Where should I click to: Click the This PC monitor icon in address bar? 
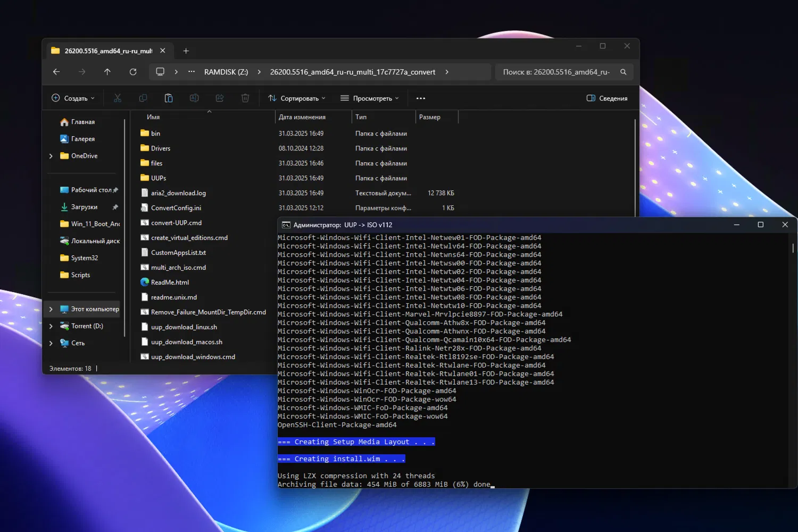pos(160,72)
